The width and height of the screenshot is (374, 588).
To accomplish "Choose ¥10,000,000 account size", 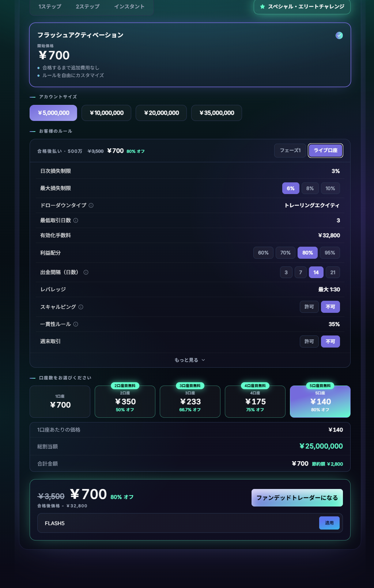I will 106,113.
